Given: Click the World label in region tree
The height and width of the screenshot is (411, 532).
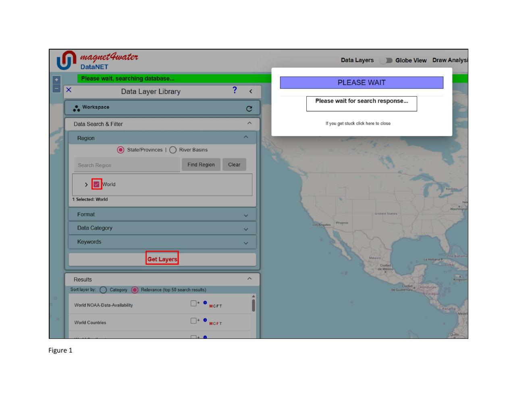Looking at the screenshot, I should 109,185.
